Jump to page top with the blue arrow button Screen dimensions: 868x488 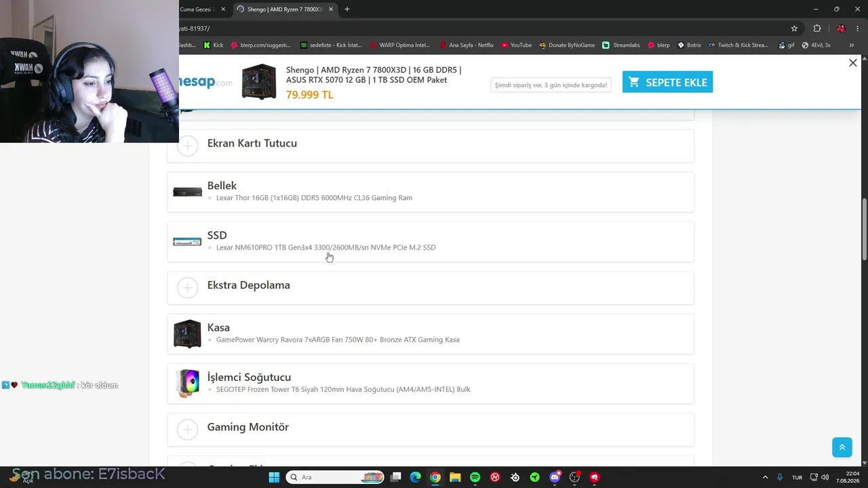point(842,447)
